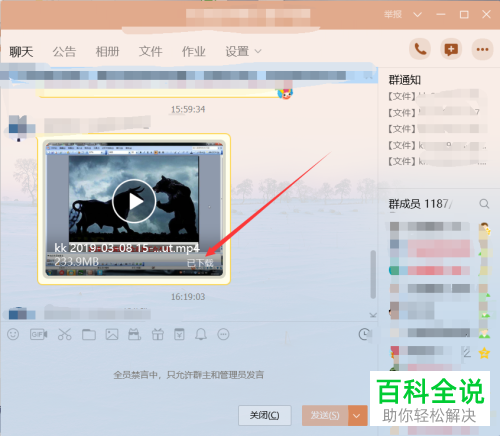Open the more options ellipsis menu

pyautogui.click(x=482, y=50)
